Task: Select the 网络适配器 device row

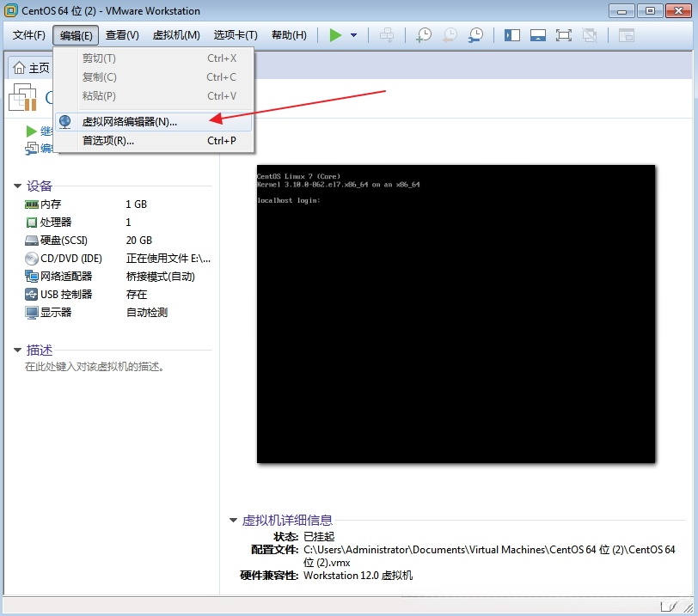Action: click(118, 276)
